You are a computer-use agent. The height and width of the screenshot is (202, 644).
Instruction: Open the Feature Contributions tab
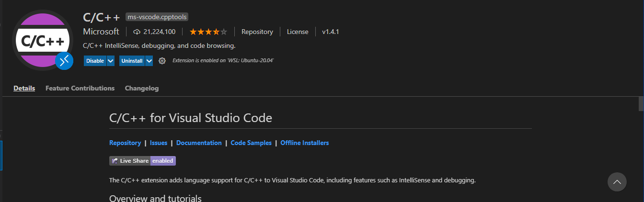[x=80, y=88]
